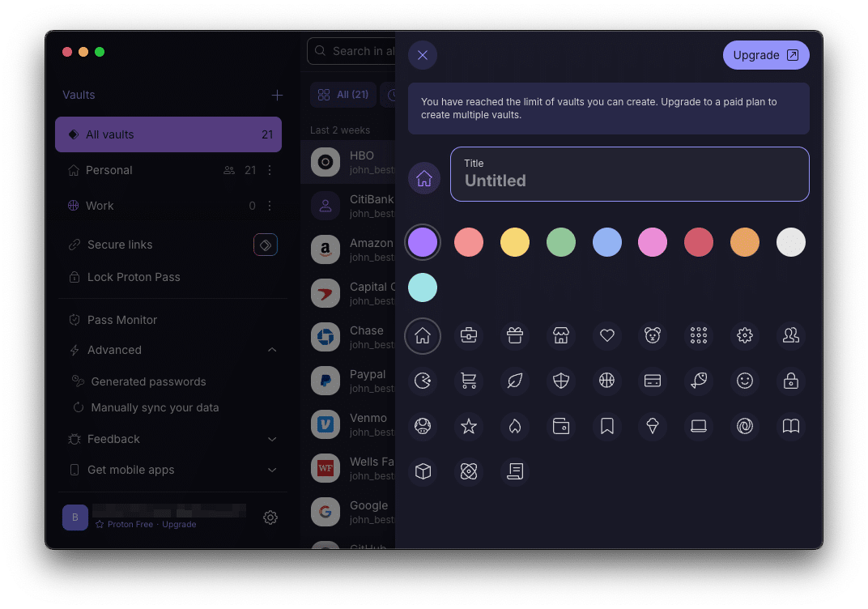This screenshot has height=609, width=868.
Task: Select the house icon option
Action: tap(423, 335)
